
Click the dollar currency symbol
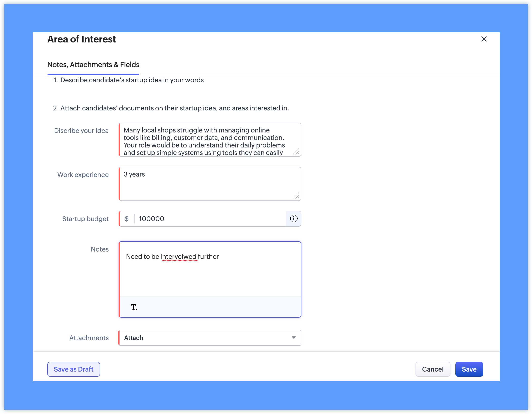127,218
